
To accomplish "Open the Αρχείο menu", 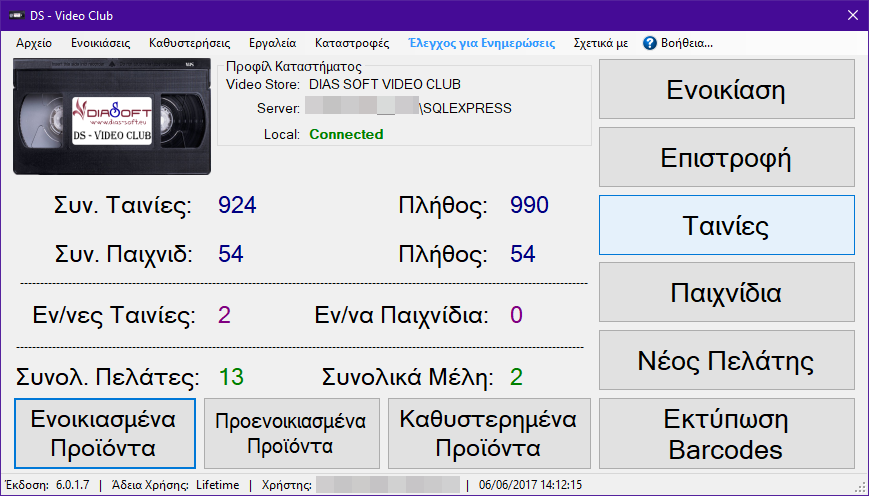I will (34, 43).
